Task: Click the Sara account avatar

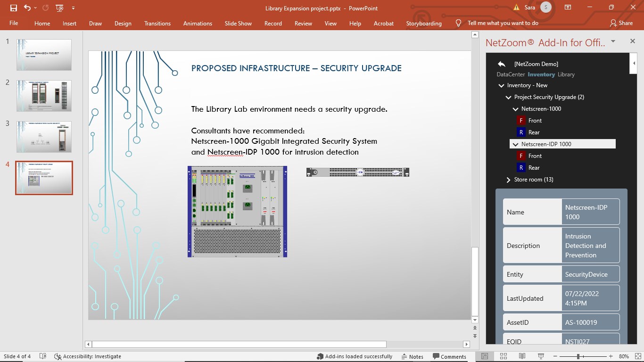Action: click(x=546, y=8)
